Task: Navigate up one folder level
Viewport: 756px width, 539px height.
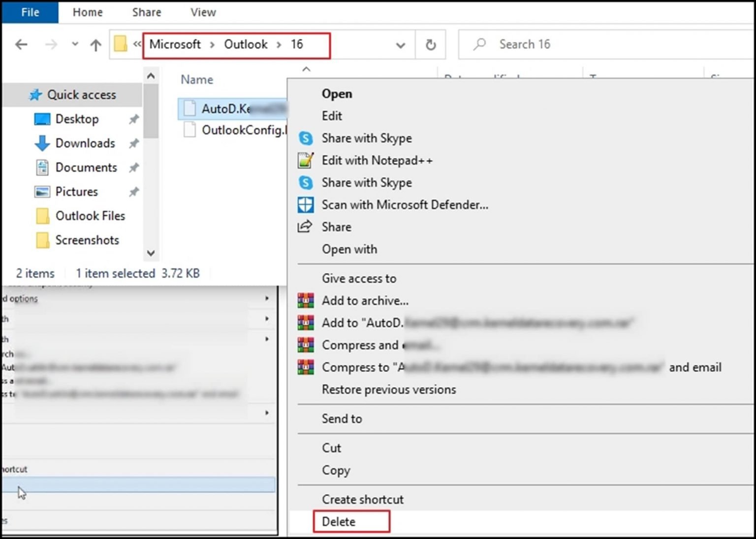Action: tap(94, 44)
